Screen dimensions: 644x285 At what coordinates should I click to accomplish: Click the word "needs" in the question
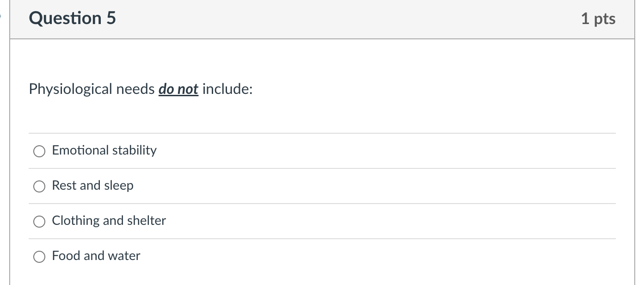pos(135,89)
